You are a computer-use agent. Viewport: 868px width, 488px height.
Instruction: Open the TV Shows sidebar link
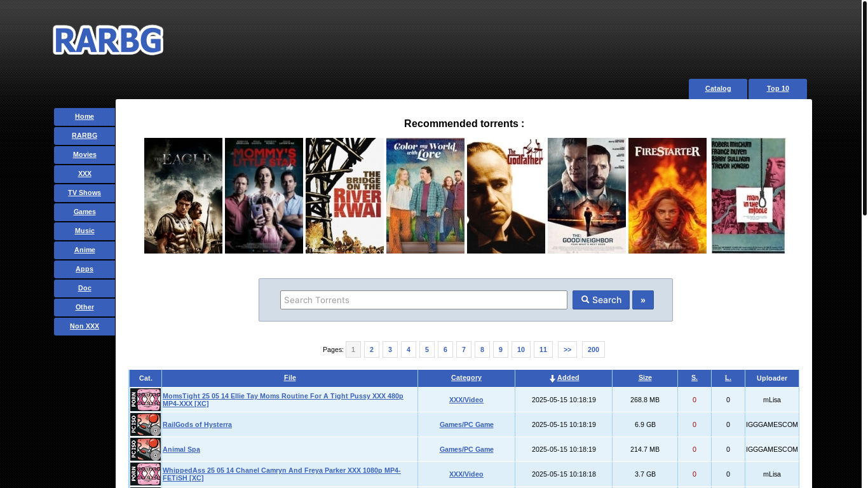85,193
